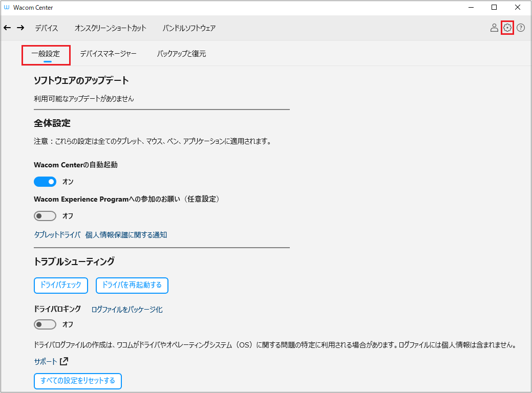This screenshot has width=532, height=393.
Task: Open the サポート link
Action: (46, 361)
